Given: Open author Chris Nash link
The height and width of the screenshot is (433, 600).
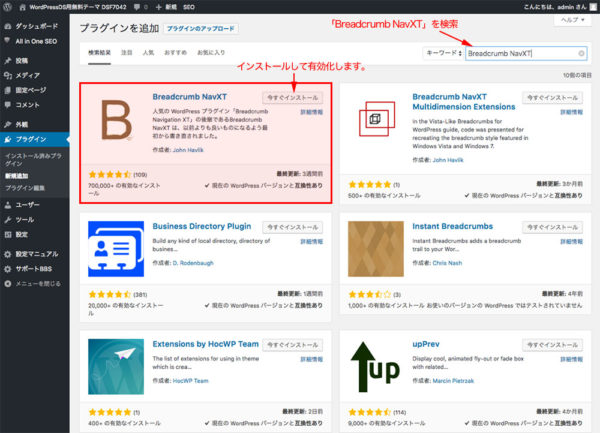Looking at the screenshot, I should coord(447,263).
